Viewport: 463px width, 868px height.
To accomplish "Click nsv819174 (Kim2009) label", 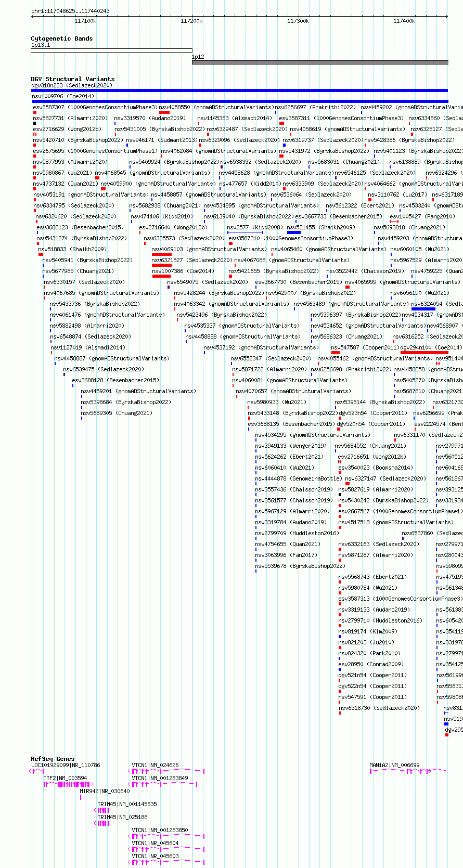I will (x=367, y=631).
